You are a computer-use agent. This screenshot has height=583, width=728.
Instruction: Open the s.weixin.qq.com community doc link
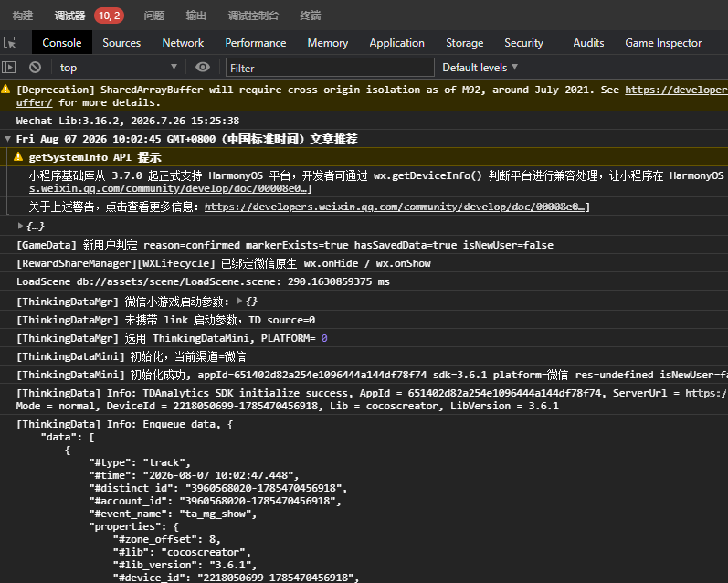pyautogui.click(x=169, y=188)
